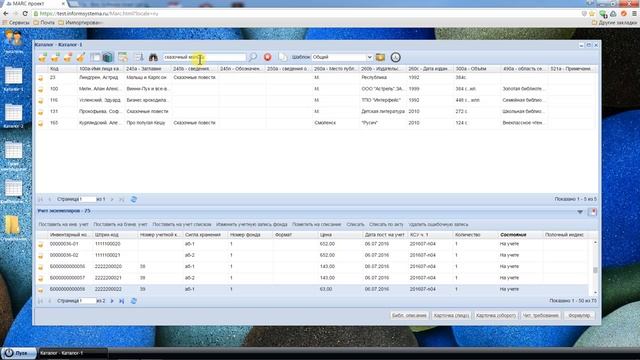Refresh the upper catalog grid
This screenshot has height=360, width=640.
pyautogui.click(x=133, y=199)
